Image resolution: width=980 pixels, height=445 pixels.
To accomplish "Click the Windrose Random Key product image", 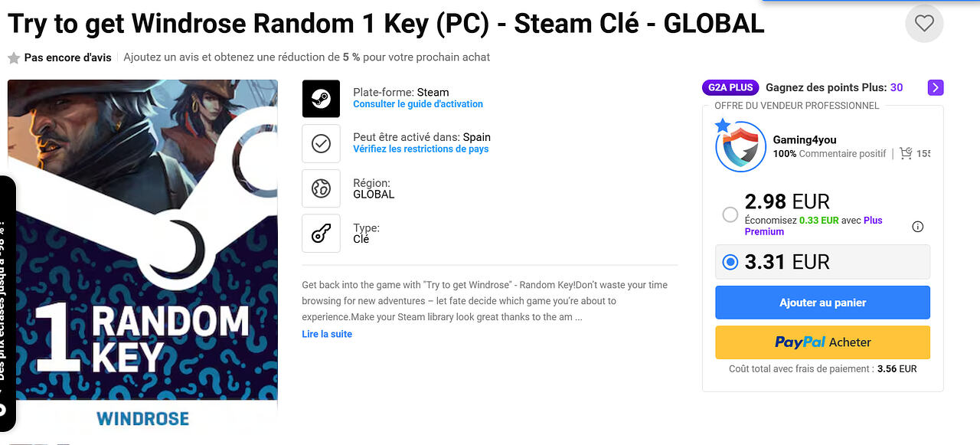I will 142,253.
